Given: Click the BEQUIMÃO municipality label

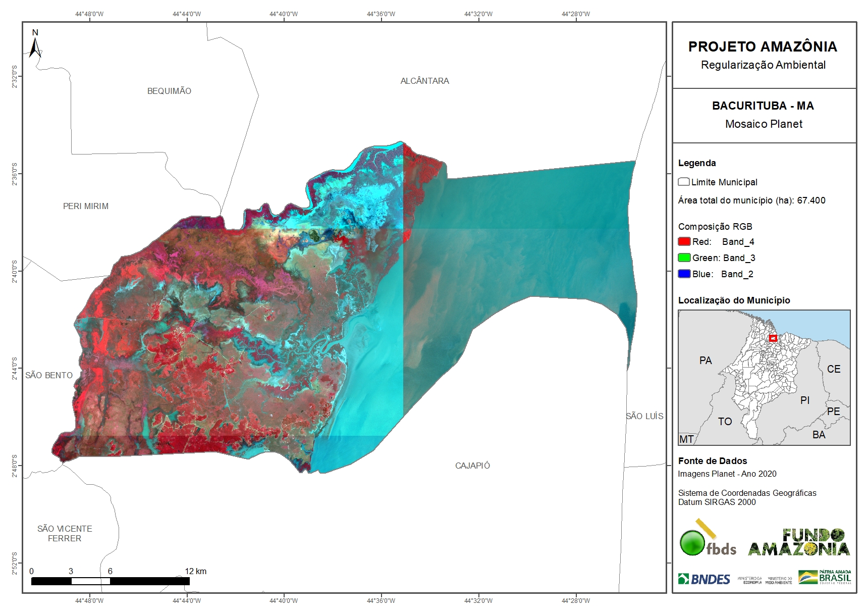Looking at the screenshot, I should pos(169,91).
